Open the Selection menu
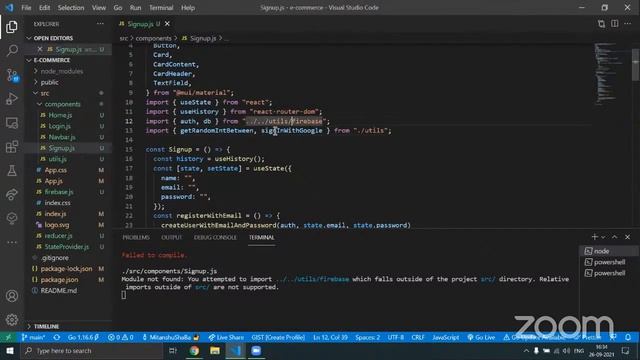Screen dimensions: 640x360 71,8
